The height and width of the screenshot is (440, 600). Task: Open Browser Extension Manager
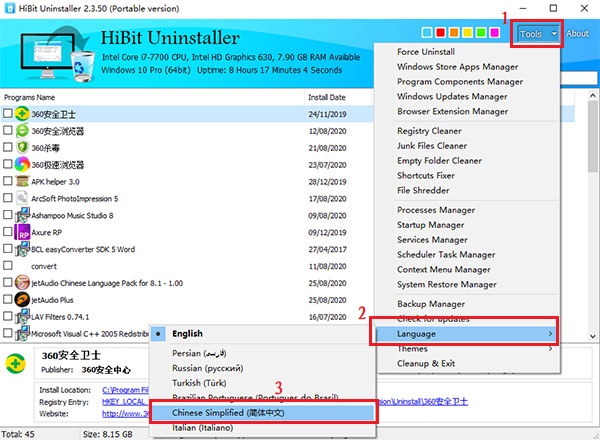[453, 111]
